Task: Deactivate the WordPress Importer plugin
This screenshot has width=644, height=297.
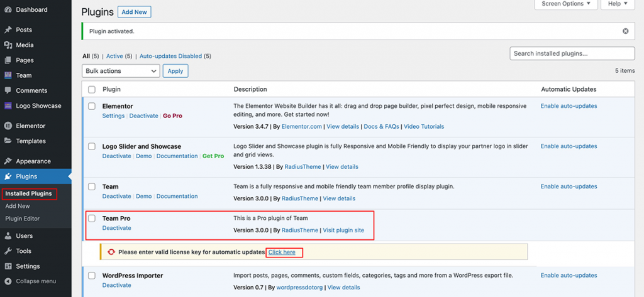Action: 116,285
